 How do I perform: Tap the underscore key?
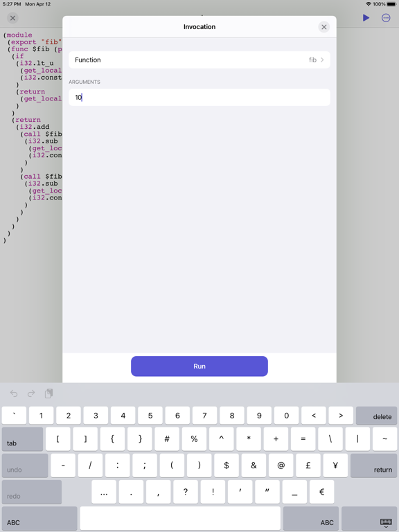coord(294,492)
